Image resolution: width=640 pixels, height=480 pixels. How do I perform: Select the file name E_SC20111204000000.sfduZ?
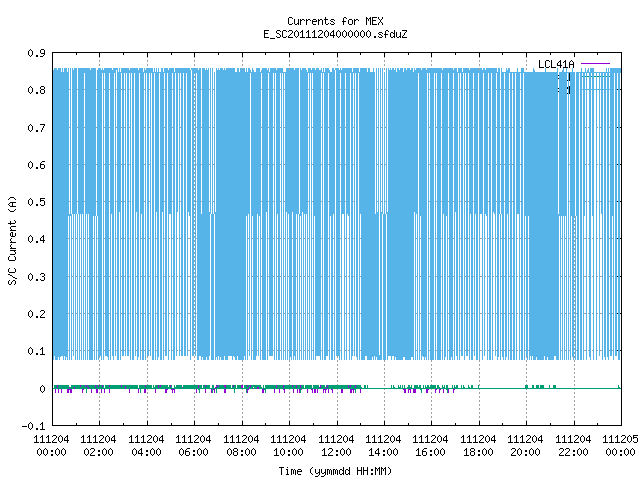[x=335, y=34]
